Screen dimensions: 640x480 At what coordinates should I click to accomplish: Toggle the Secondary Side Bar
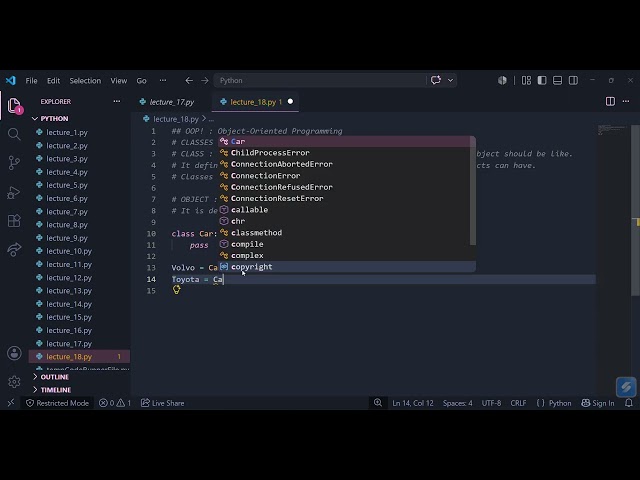pyautogui.click(x=573, y=80)
